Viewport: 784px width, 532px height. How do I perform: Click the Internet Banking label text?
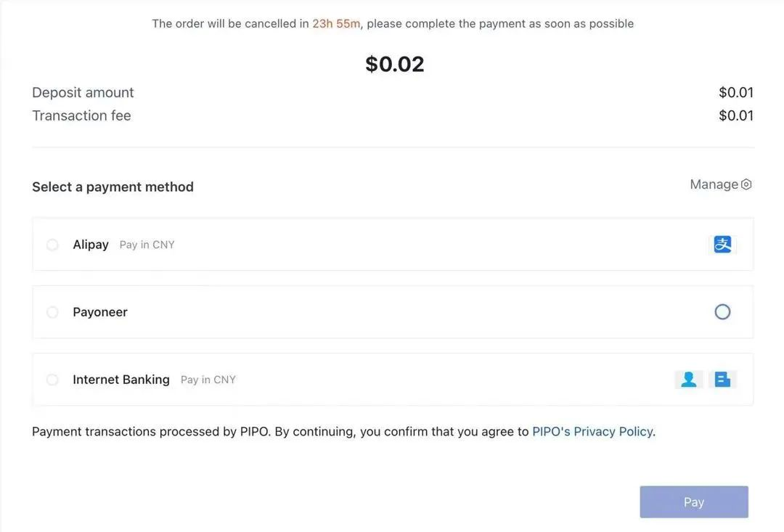(x=121, y=380)
